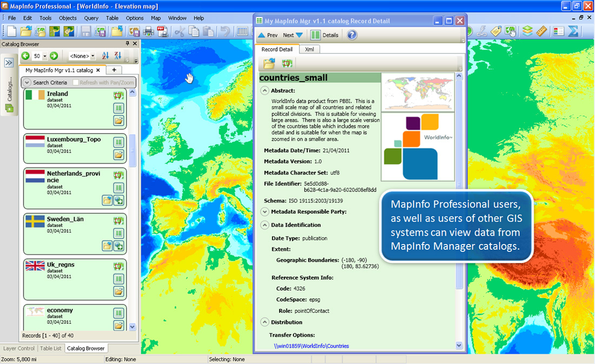595x364 pixels.
Task: Click the Open folder icon in main toolbar
Action: (x=26, y=31)
